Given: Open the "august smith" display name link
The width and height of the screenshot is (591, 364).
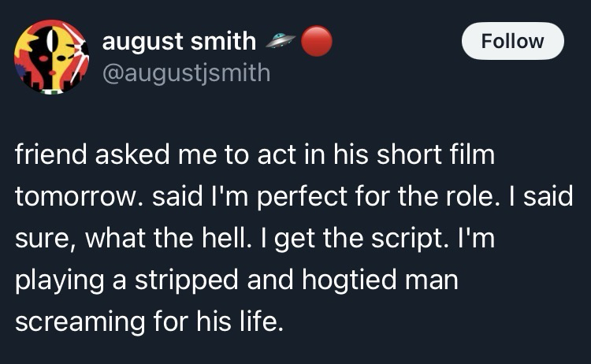Looking at the screenshot, I should tap(179, 40).
